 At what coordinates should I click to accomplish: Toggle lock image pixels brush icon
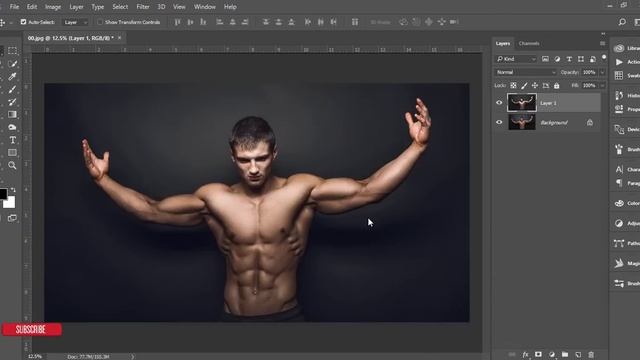(524, 86)
